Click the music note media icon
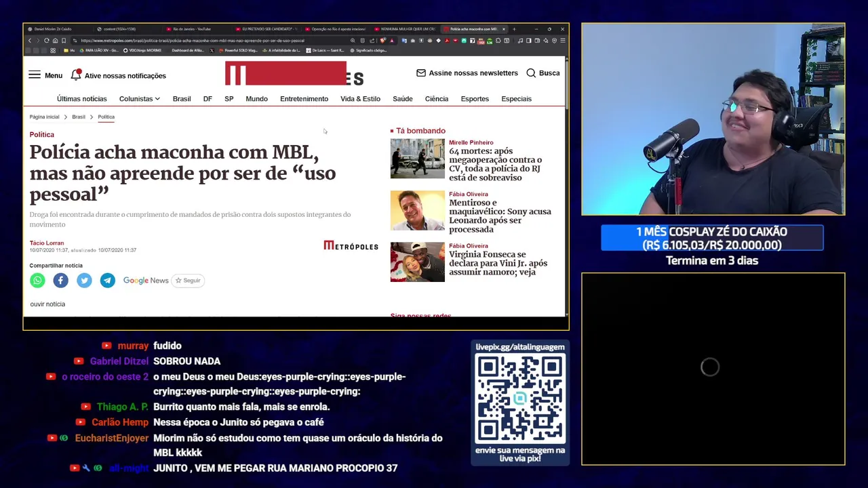This screenshot has height=488, width=868. (x=520, y=41)
